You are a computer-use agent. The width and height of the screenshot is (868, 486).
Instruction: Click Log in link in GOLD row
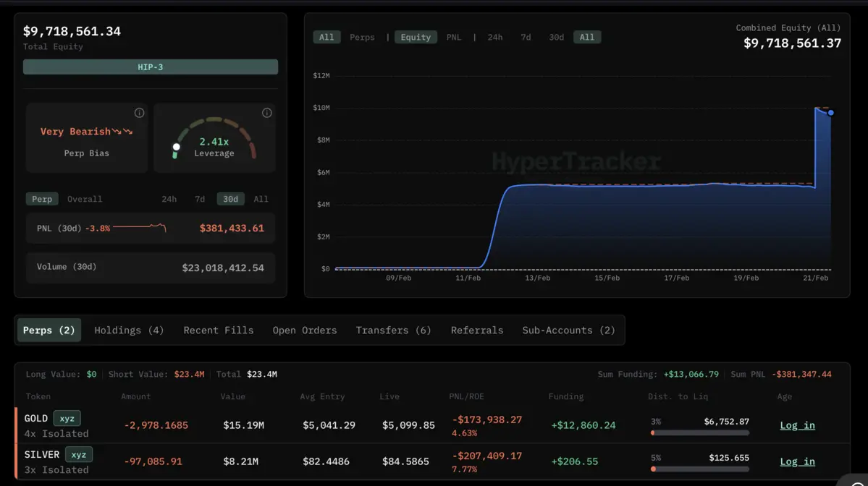pyautogui.click(x=797, y=425)
